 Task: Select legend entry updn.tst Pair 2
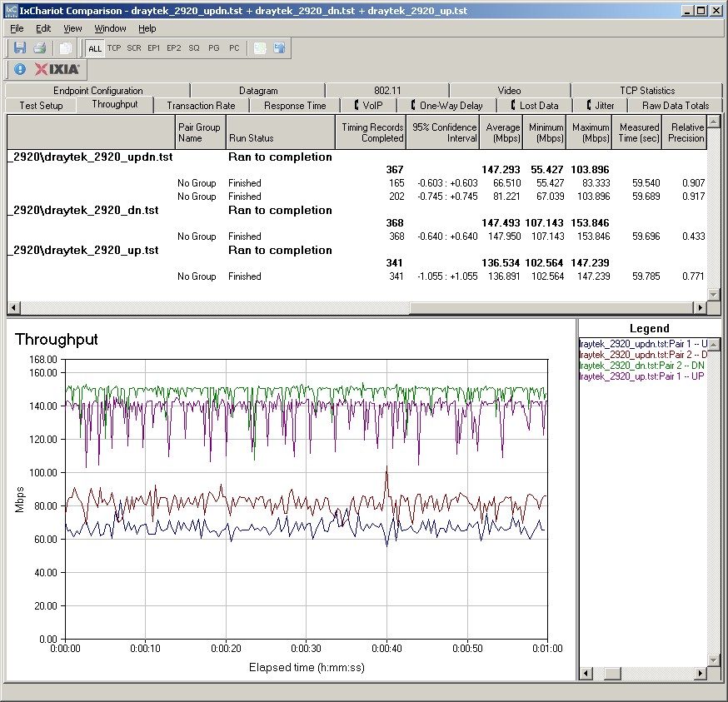[643, 355]
